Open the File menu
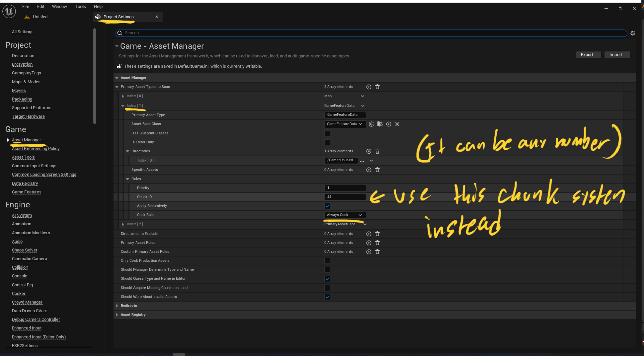The image size is (644, 356). 25,6
